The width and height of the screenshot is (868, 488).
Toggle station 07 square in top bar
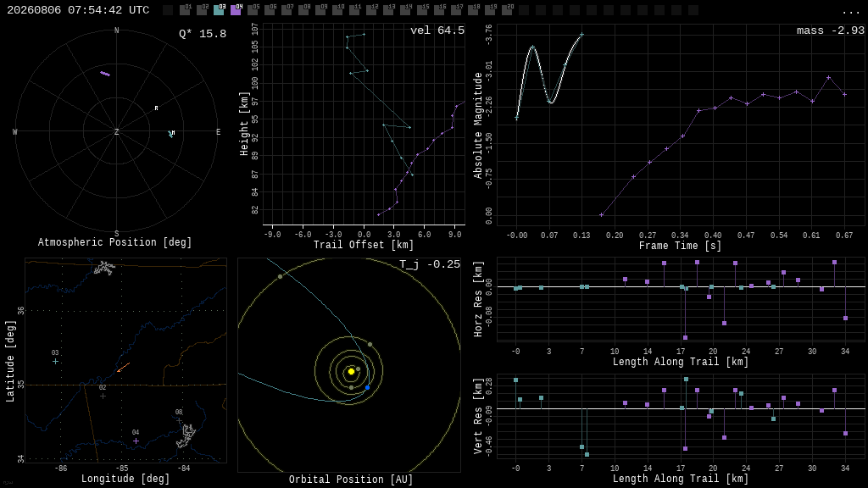click(x=287, y=10)
